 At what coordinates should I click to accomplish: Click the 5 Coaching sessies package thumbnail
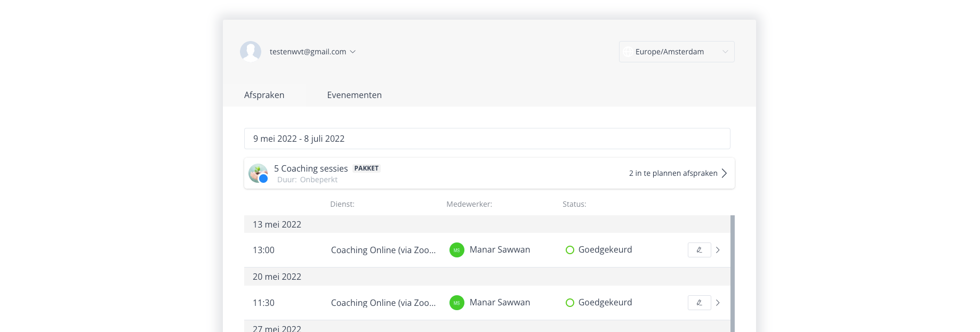tap(258, 173)
